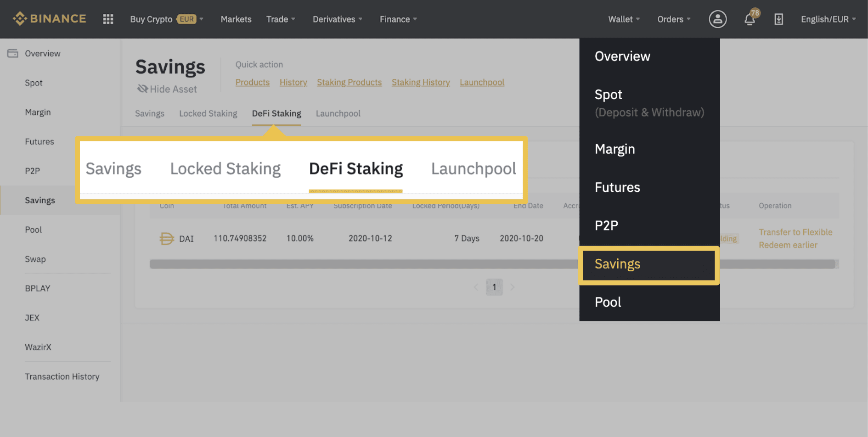The height and width of the screenshot is (437, 868).
Task: Open Markets in top navigation
Action: pyautogui.click(x=236, y=19)
